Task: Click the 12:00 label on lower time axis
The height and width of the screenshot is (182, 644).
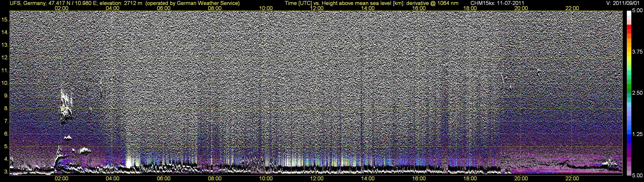Action: click(x=317, y=179)
